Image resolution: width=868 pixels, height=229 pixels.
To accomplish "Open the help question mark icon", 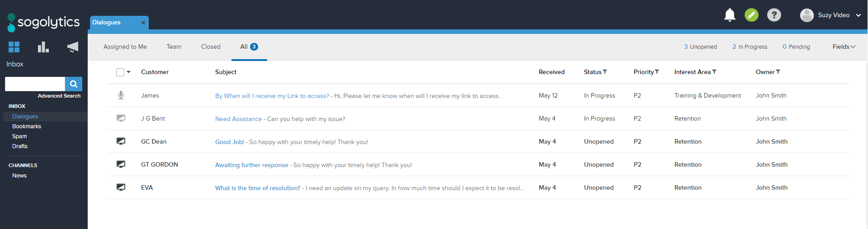I will pyautogui.click(x=774, y=15).
